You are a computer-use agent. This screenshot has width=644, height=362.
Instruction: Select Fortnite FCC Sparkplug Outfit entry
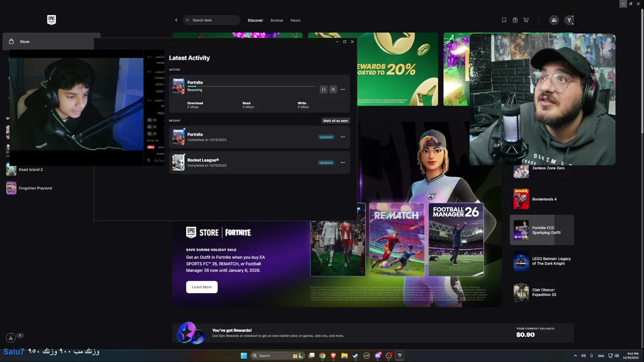pos(542,230)
